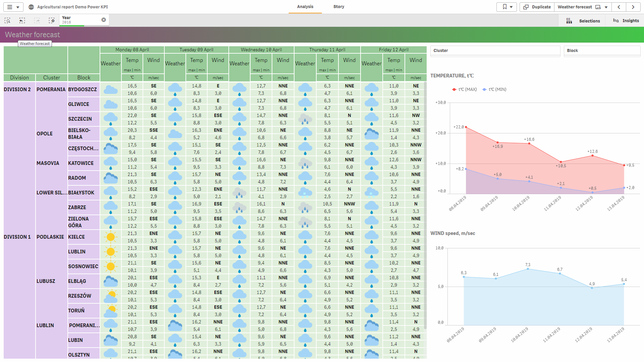The width and height of the screenshot is (644, 362).
Task: Open the bookmarks dropdown
Action: [507, 7]
